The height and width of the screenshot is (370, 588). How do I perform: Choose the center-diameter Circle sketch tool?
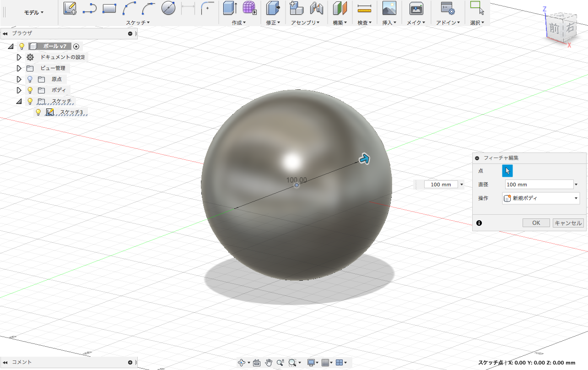[x=168, y=8]
